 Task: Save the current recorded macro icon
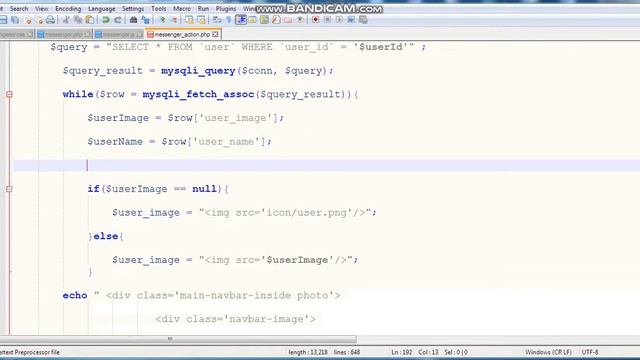coord(363,20)
